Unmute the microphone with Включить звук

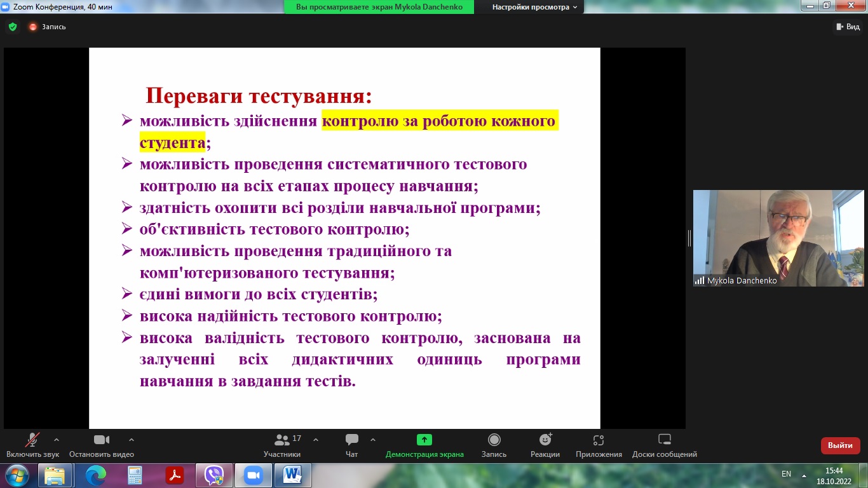coord(32,445)
